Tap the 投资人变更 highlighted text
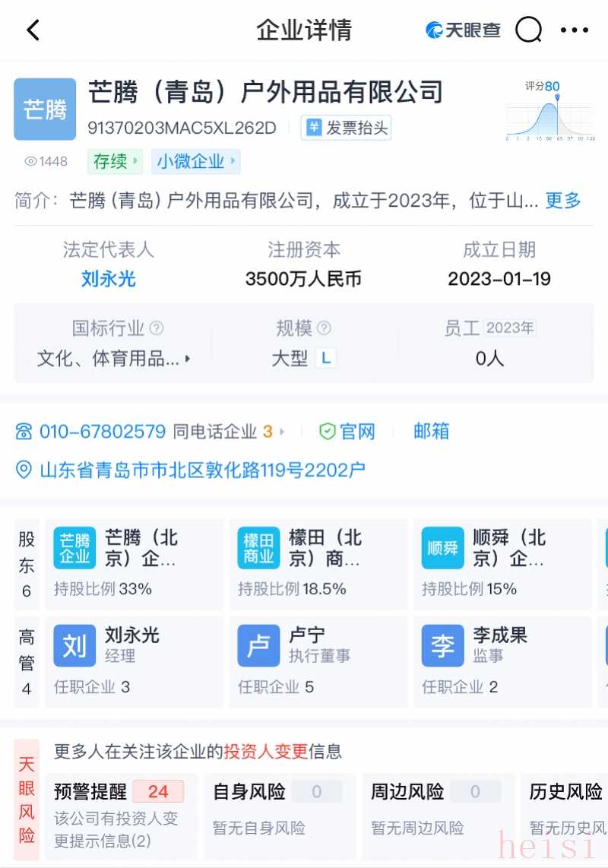 coord(266,751)
